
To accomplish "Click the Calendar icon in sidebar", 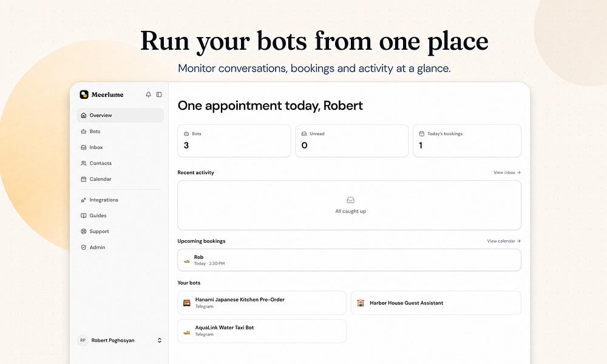I will click(84, 179).
